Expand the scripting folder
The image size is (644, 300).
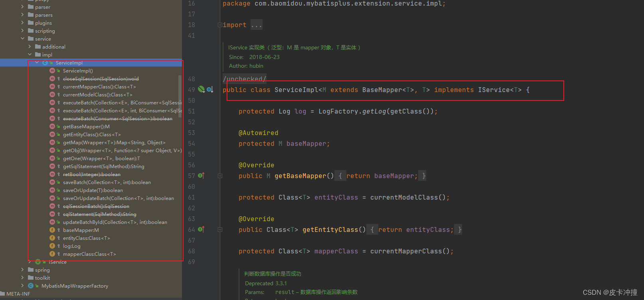tap(22, 31)
